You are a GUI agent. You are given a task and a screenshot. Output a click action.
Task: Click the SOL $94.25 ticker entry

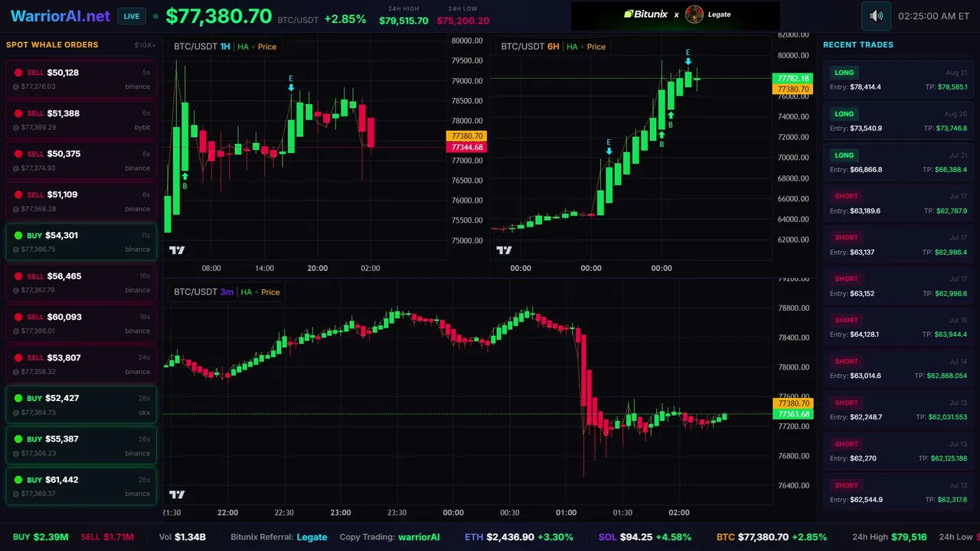tap(645, 537)
